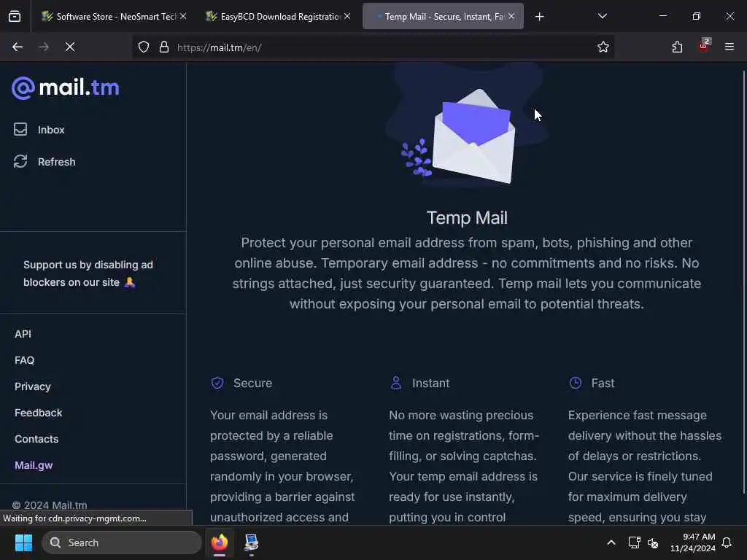Open the Feedback link
Viewport: 747px width, 560px height.
click(38, 413)
